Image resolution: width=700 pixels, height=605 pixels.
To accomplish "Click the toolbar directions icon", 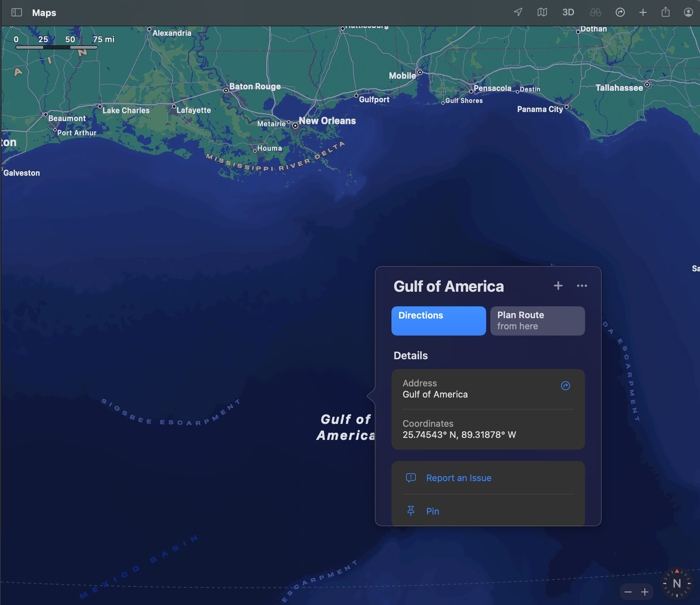I will 620,12.
